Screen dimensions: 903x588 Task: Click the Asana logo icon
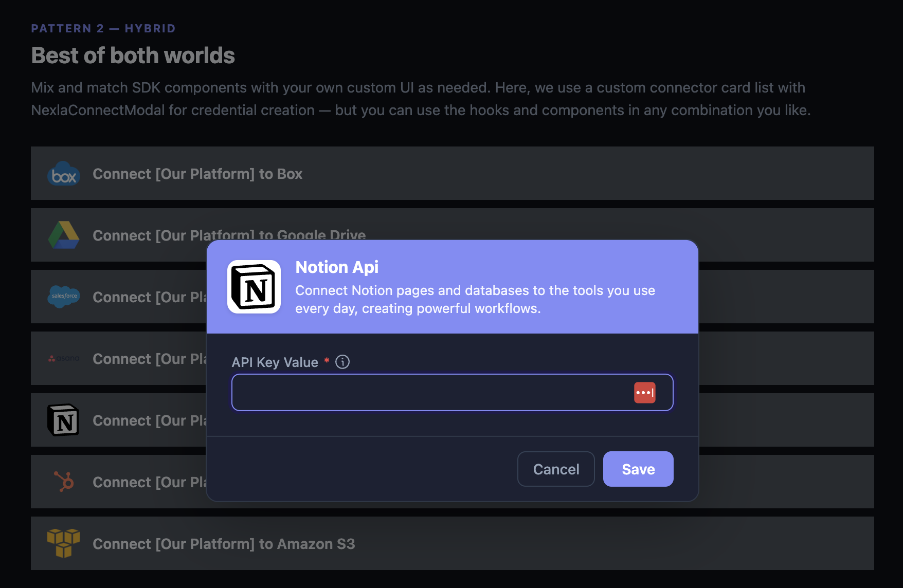coord(63,358)
